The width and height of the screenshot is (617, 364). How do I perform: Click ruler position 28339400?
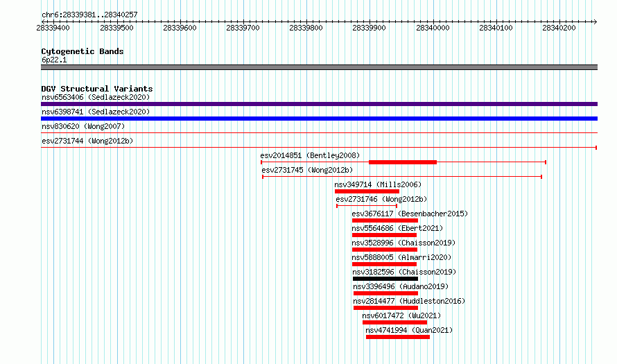[x=53, y=28]
